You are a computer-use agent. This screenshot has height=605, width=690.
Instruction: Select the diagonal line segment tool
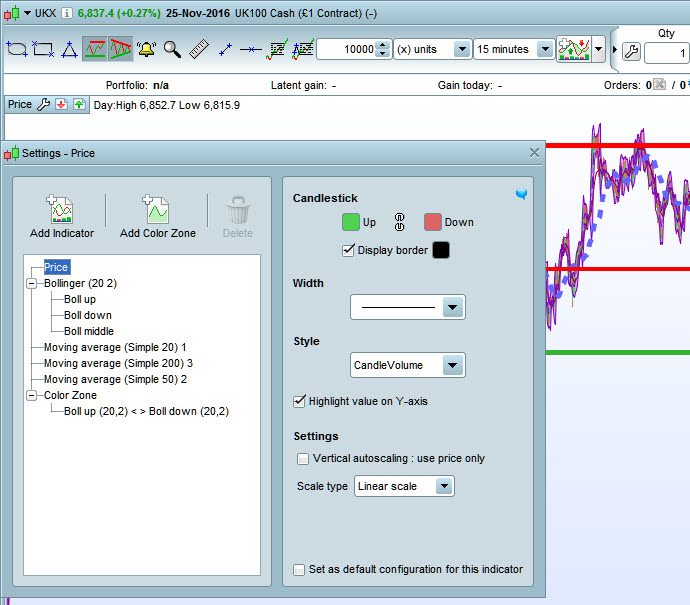tap(225, 49)
